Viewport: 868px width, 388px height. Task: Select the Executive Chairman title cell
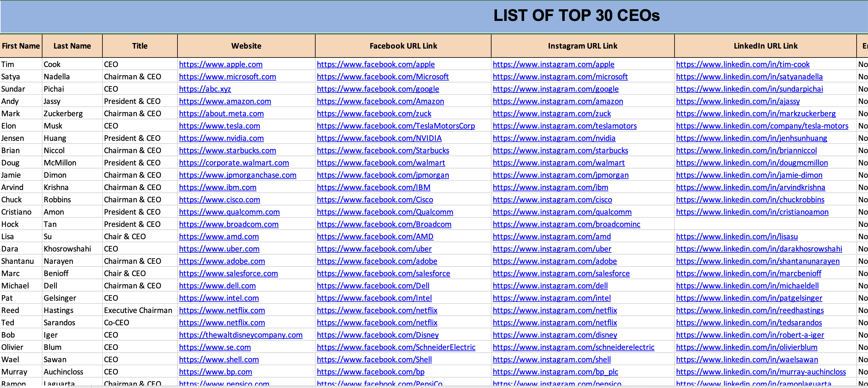coord(140,310)
